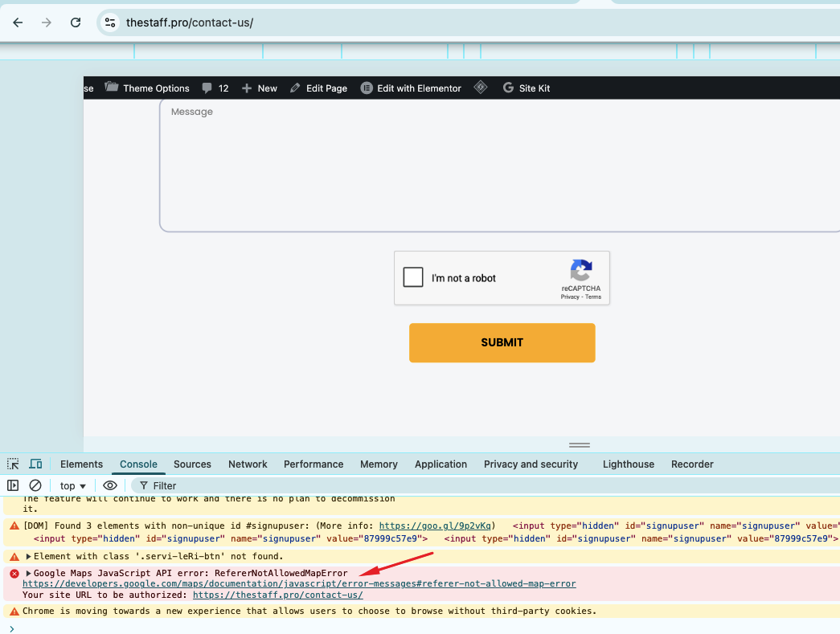Open the Lighthouse tab
840x634 pixels.
(629, 464)
